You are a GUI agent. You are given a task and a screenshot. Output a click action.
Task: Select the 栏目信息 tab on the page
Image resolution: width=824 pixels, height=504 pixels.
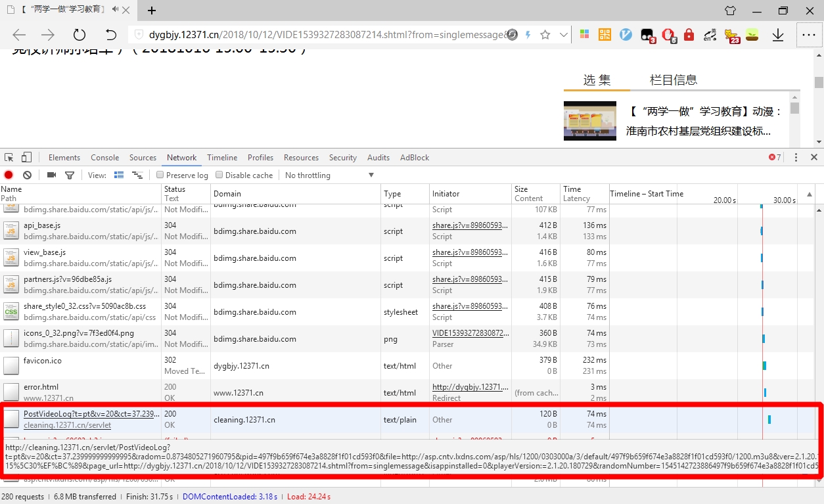[674, 80]
